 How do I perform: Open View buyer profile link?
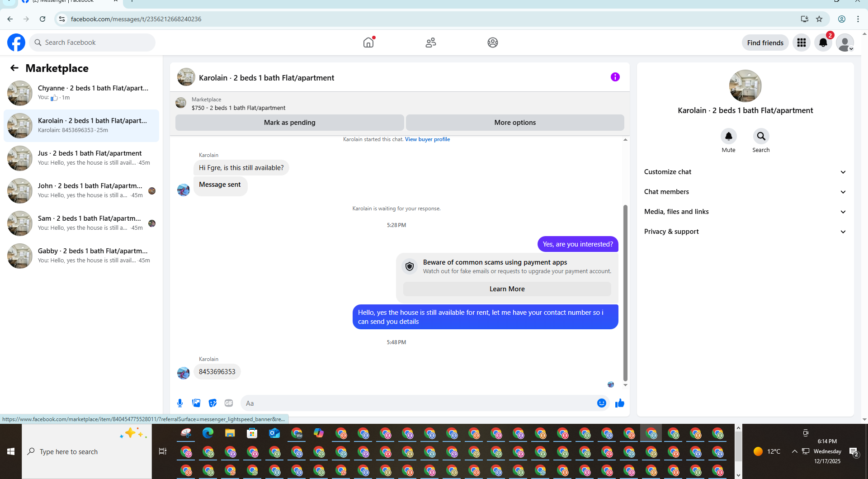point(427,139)
